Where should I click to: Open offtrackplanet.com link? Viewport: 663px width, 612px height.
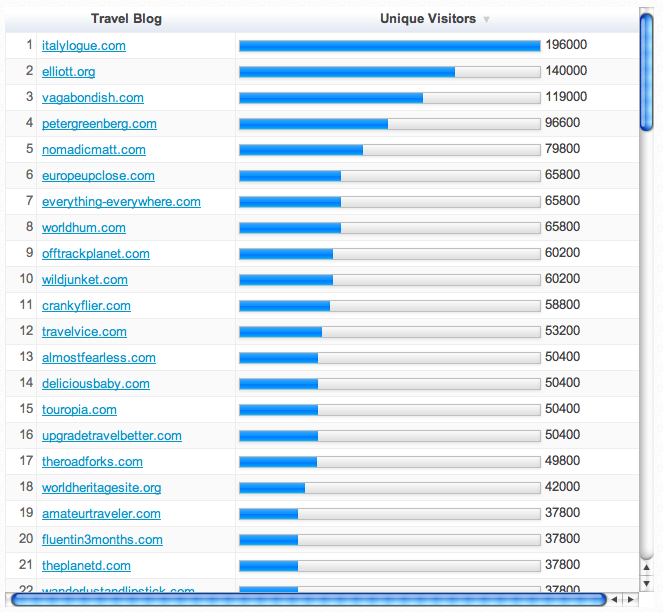pyautogui.click(x=96, y=254)
